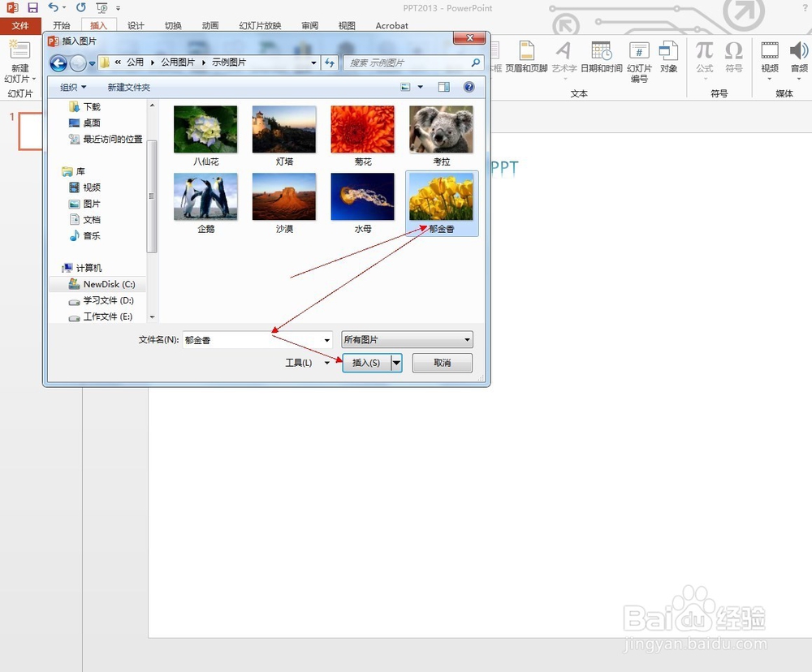Image resolution: width=812 pixels, height=672 pixels.
Task: Switch to the Acrobat ribbon tab
Action: [x=391, y=25]
